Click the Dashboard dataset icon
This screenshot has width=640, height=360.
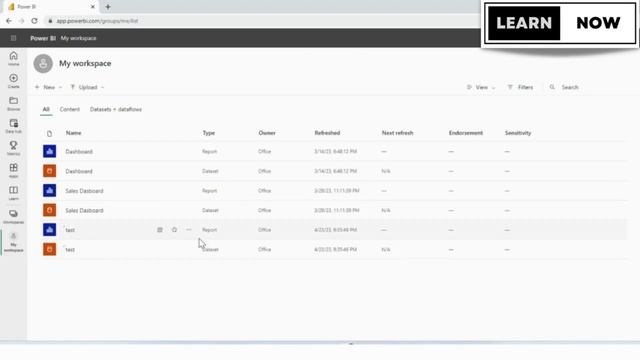[49, 171]
